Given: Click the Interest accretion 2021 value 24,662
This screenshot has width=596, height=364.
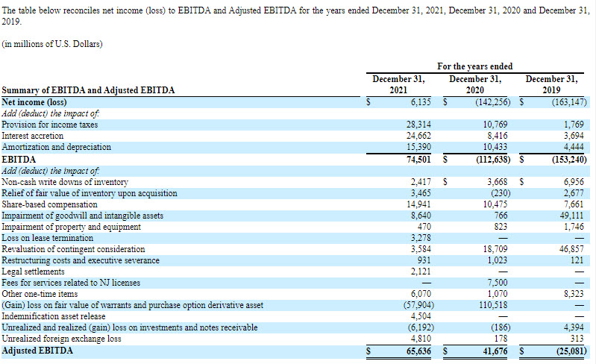Looking at the screenshot, I should [x=418, y=136].
